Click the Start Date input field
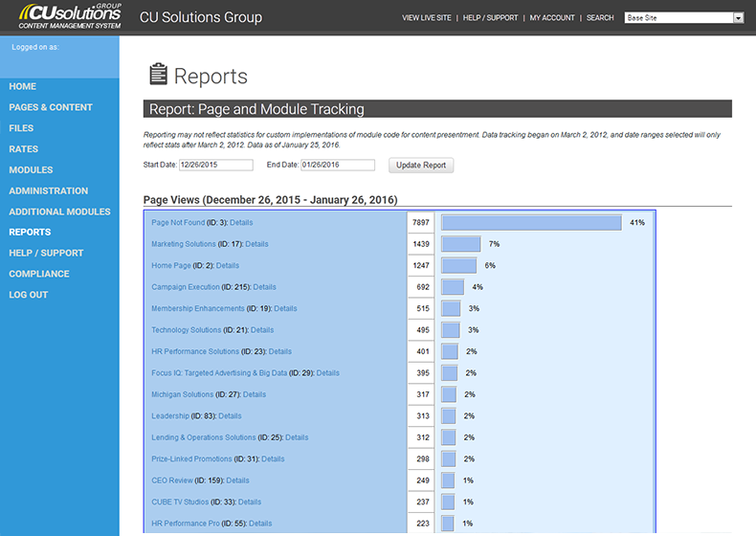Screen dimensions: 756x536 (216, 165)
